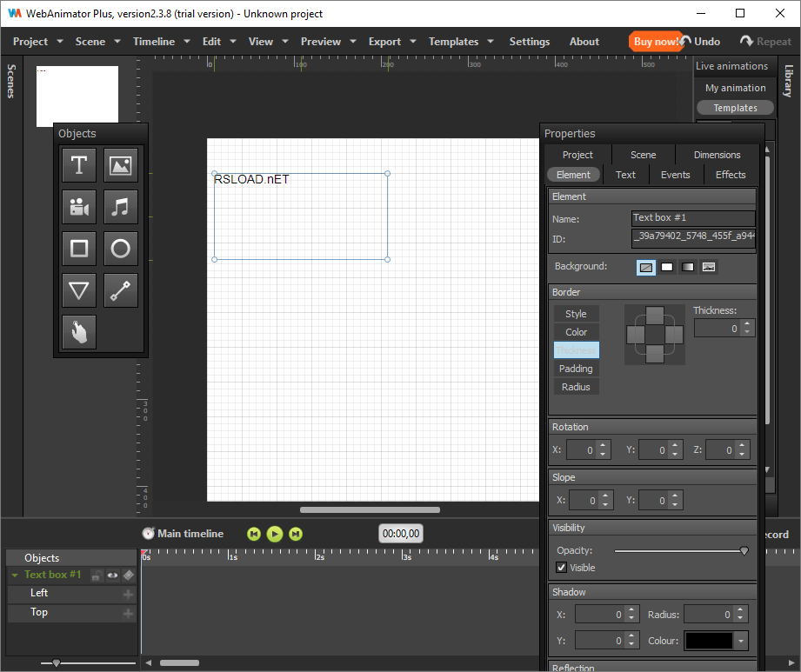801x672 pixels.
Task: Click the hand interaction tool
Action: tap(79, 332)
